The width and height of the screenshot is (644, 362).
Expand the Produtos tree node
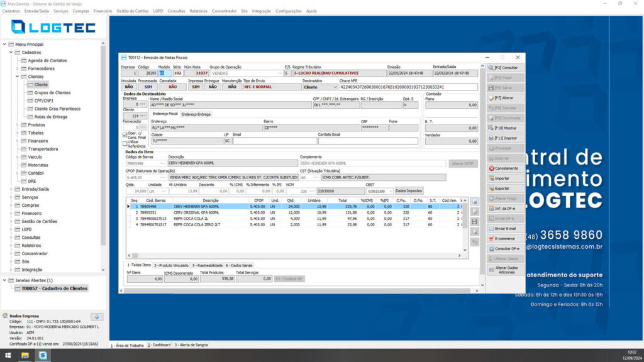point(17,125)
